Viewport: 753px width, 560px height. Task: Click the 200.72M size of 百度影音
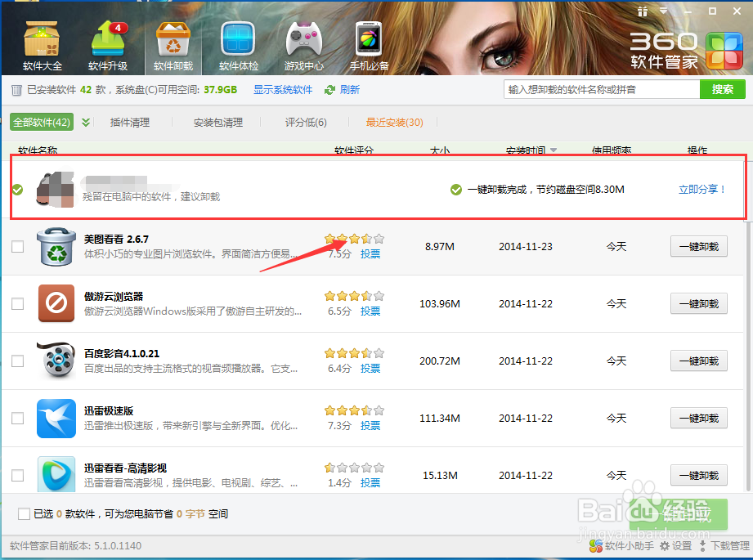440,361
